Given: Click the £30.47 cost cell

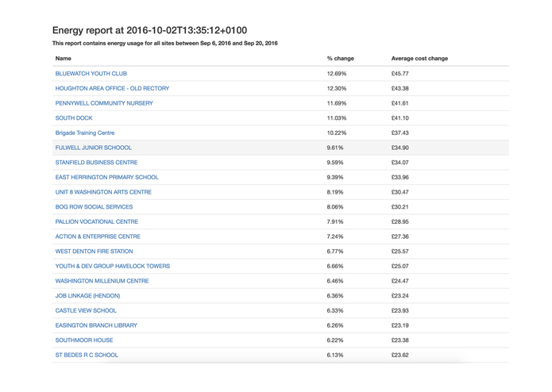Looking at the screenshot, I should coord(400,192).
